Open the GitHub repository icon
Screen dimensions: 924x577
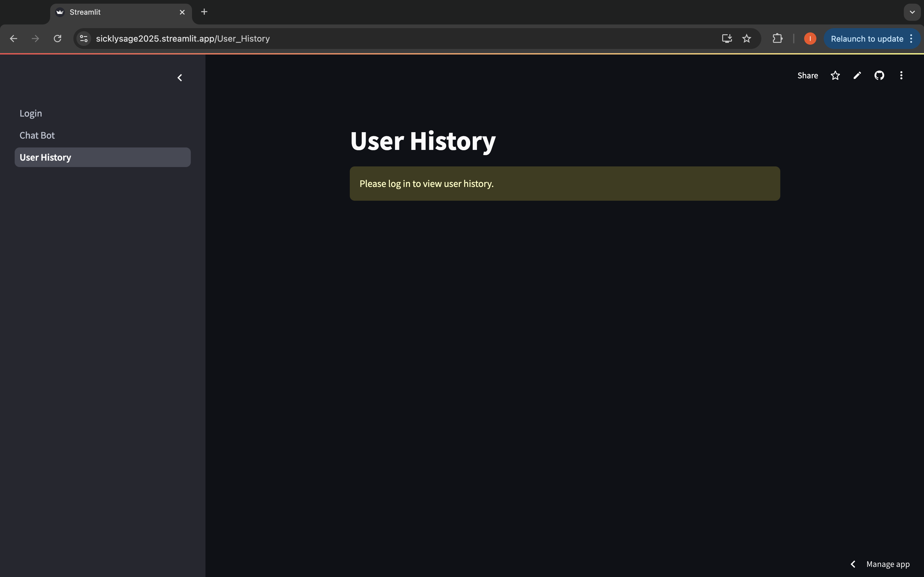coord(879,76)
